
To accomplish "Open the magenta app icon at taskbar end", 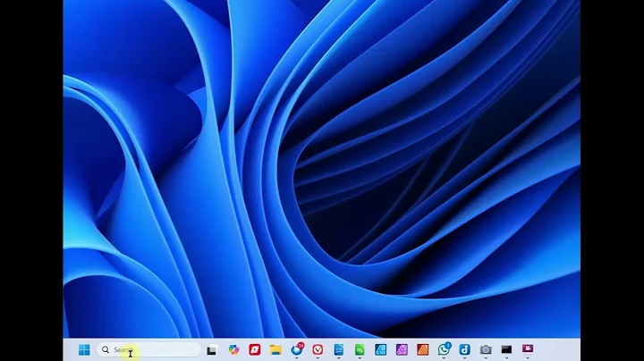I will click(x=528, y=348).
